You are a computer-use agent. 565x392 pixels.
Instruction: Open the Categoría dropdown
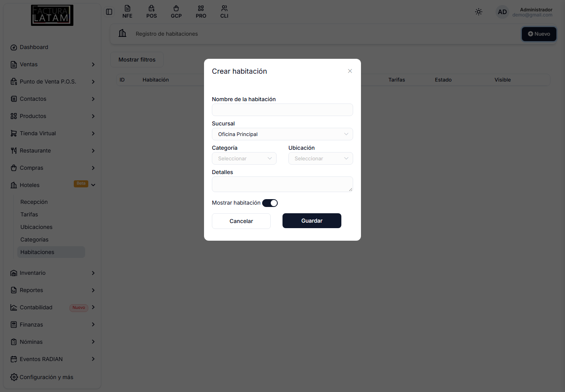[x=244, y=158]
